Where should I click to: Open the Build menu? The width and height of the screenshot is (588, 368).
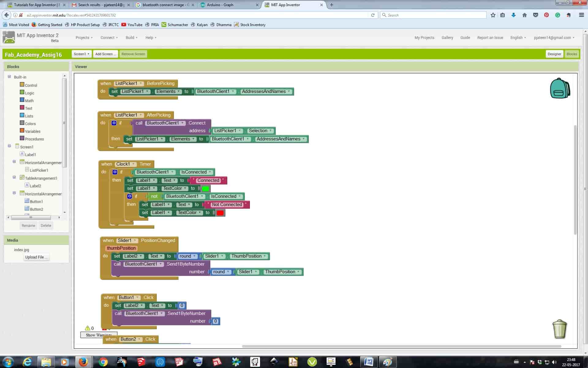click(131, 38)
